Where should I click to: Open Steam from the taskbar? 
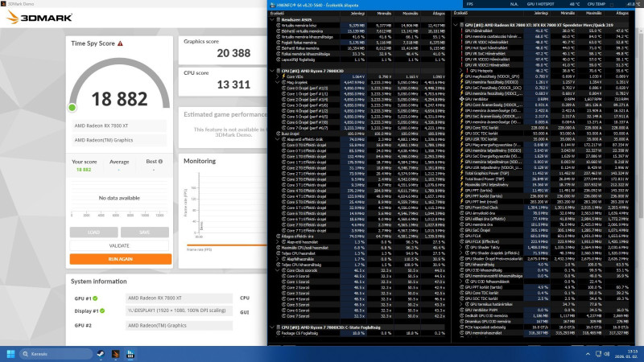click(100, 354)
